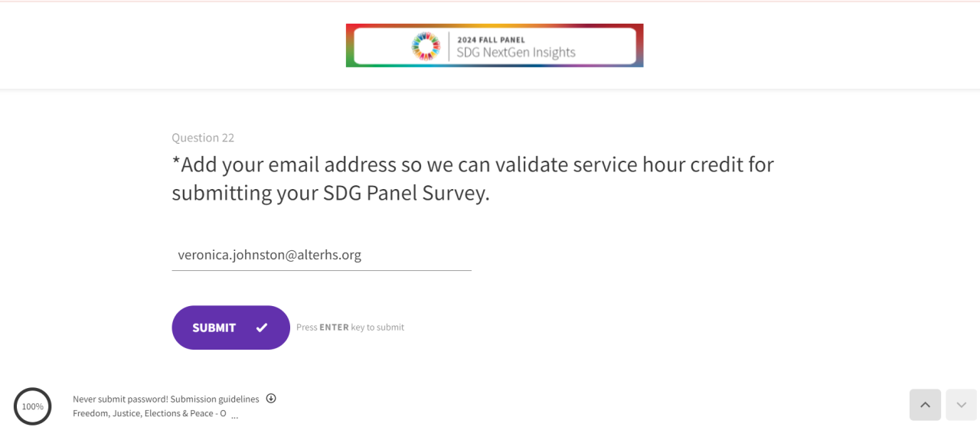Go to previous question with up chevron
The height and width of the screenshot is (440, 980).
925,405
